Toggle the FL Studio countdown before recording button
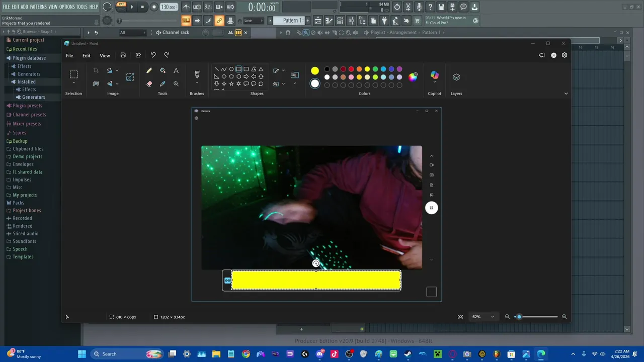Image resolution: width=644 pixels, height=362 pixels. [x=208, y=7]
